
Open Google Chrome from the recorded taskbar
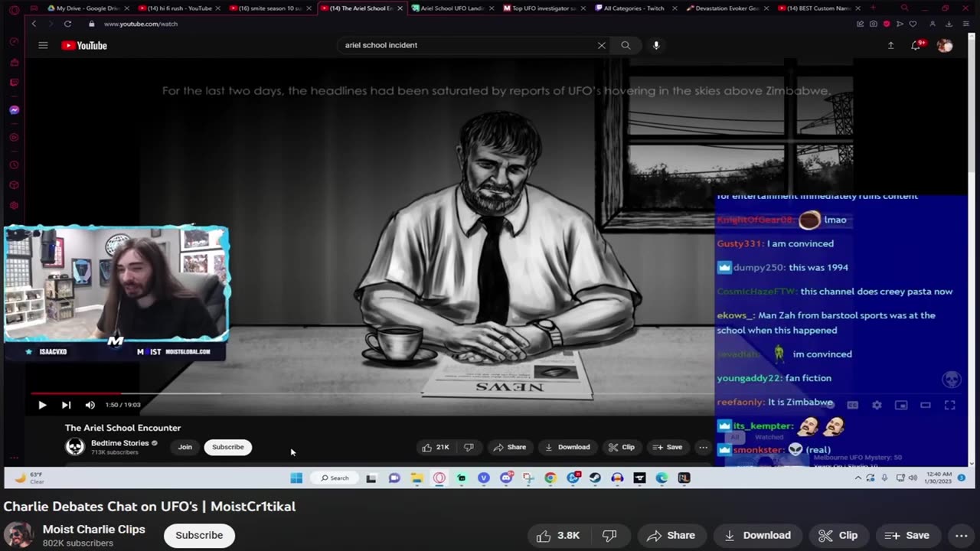click(x=550, y=478)
